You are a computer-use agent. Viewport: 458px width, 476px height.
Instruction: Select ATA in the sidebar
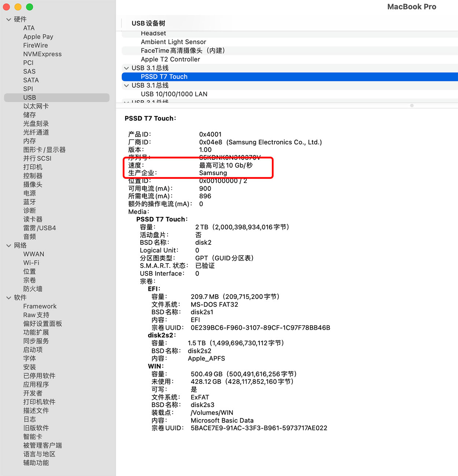coord(29,28)
